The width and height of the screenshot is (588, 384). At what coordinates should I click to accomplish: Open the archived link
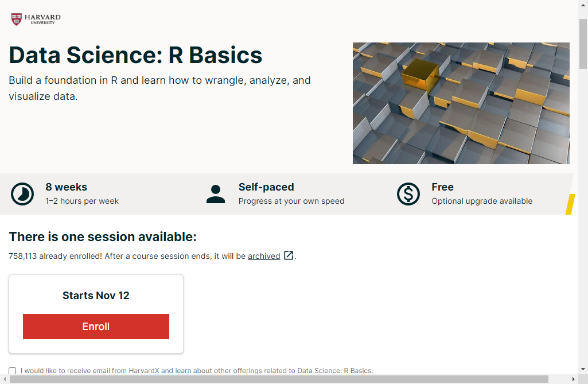(264, 256)
